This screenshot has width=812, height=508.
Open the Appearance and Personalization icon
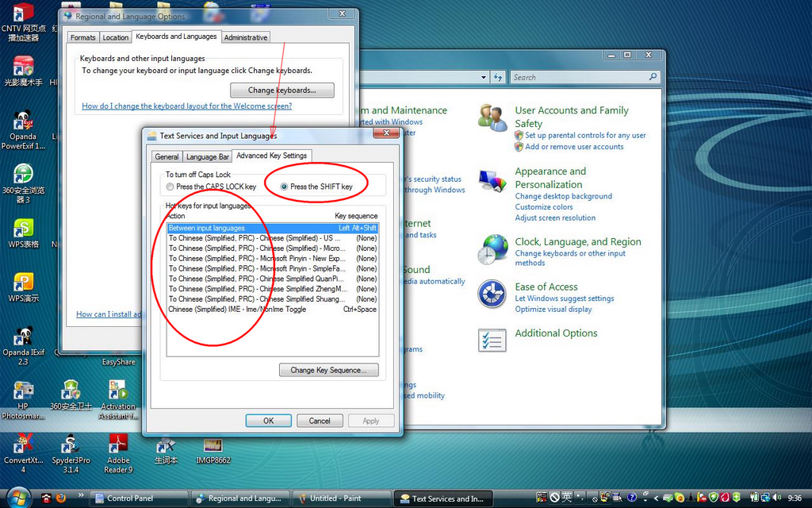492,182
